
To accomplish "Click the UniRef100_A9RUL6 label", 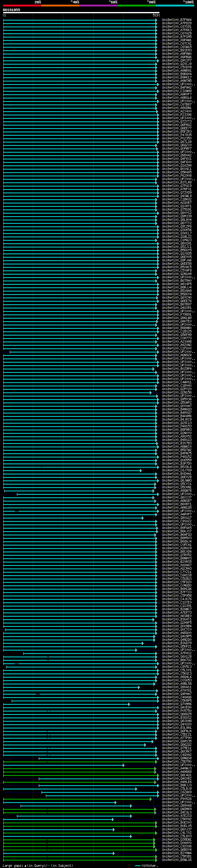I will pos(176,98).
